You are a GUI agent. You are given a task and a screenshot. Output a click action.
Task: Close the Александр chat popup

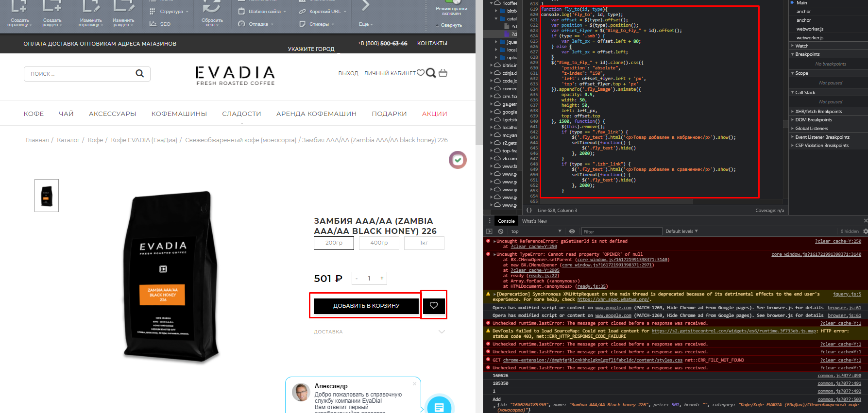[x=414, y=383]
